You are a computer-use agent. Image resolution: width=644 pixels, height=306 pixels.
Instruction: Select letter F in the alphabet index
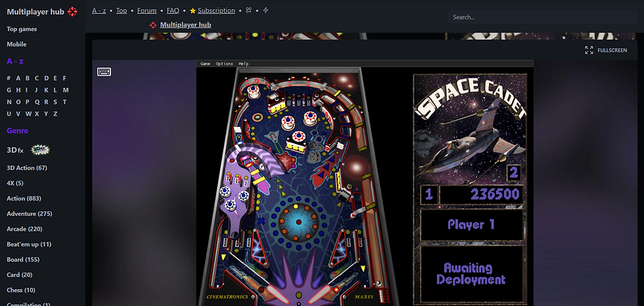64,78
